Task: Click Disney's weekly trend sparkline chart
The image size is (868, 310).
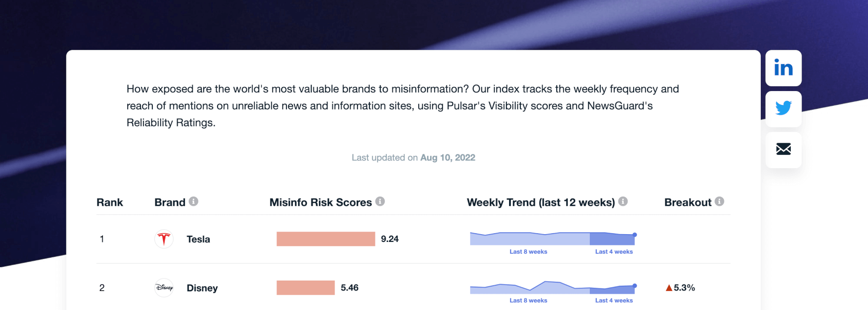Action: click(552, 288)
